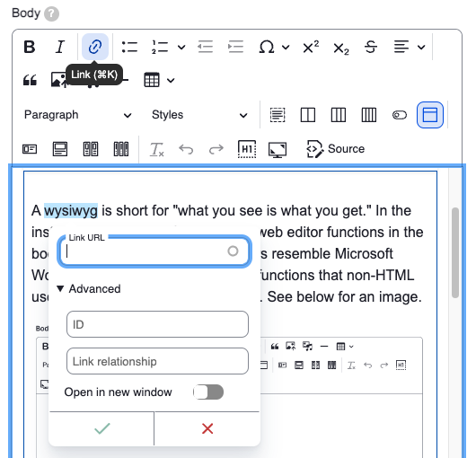Viewport: 476px width, 458px height.
Task: Collapse the Advanced section
Action: (x=89, y=288)
